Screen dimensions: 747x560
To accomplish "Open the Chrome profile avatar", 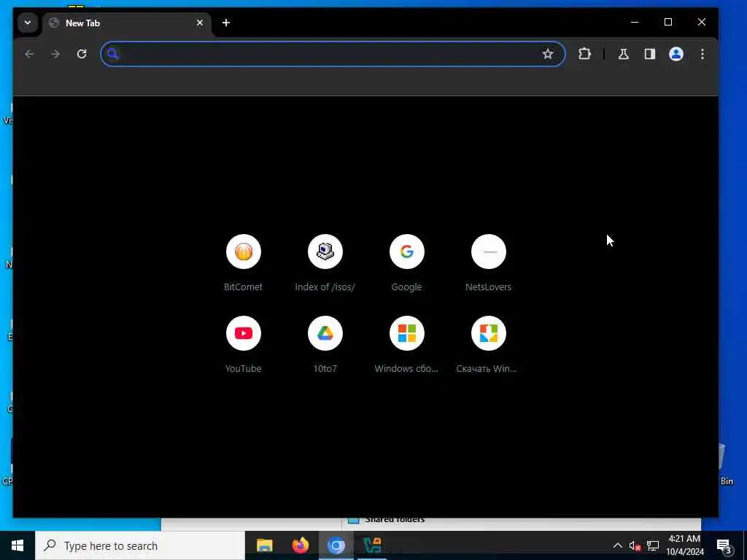I will point(676,54).
